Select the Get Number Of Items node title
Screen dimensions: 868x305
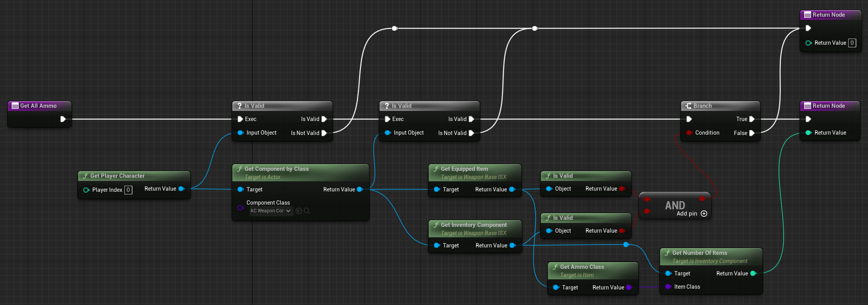click(700, 253)
